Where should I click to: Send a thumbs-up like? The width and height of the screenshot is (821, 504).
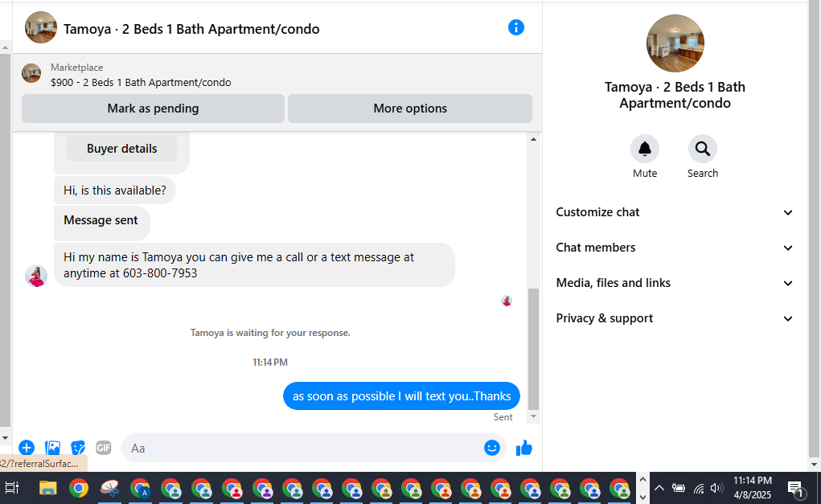[523, 448]
